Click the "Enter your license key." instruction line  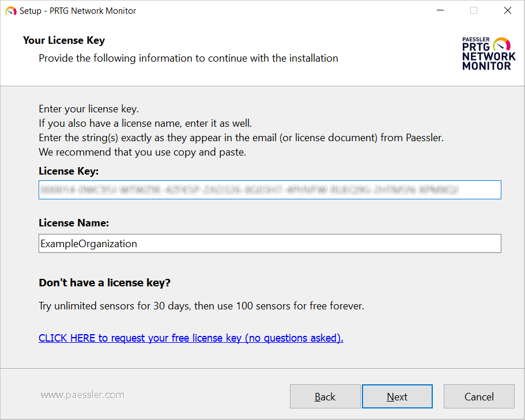click(x=89, y=109)
